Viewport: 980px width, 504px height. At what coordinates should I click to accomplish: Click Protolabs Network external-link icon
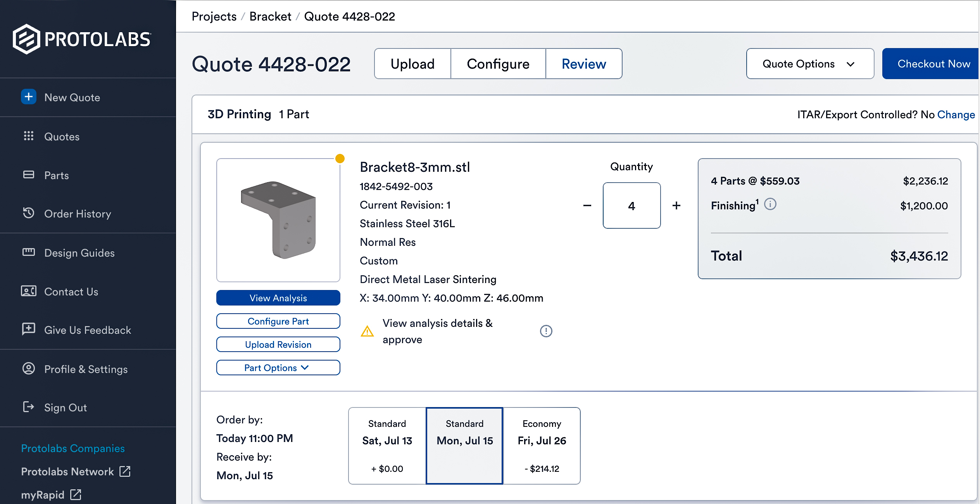click(x=125, y=471)
